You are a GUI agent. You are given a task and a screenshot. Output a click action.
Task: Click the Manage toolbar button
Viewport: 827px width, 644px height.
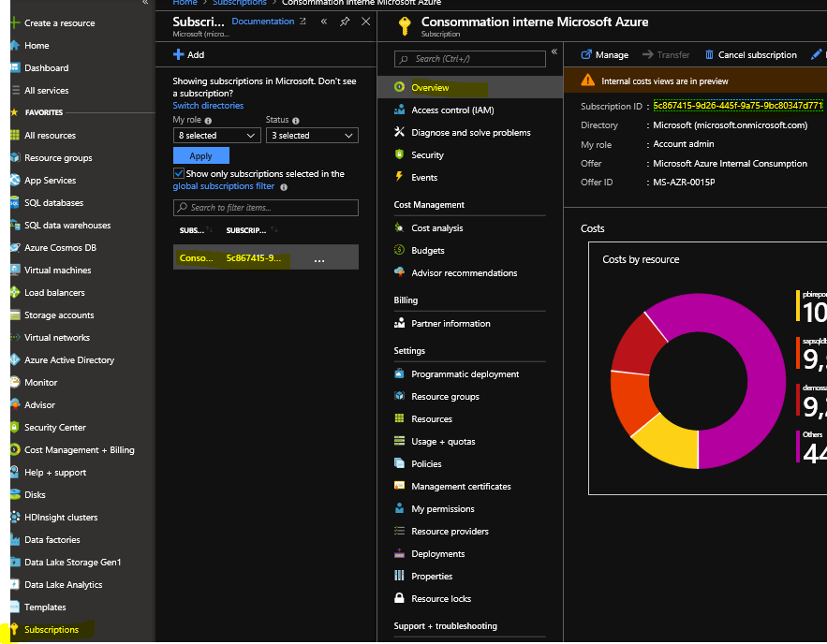tap(604, 55)
